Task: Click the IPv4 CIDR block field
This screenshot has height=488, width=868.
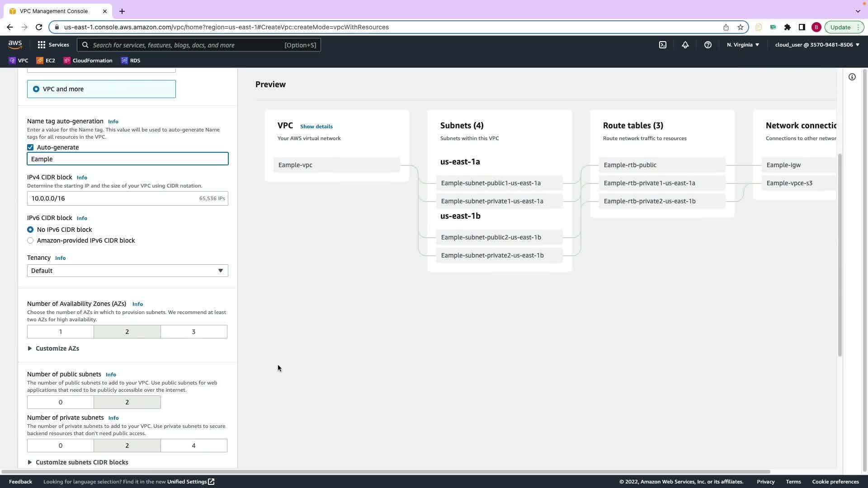Action: (113, 198)
